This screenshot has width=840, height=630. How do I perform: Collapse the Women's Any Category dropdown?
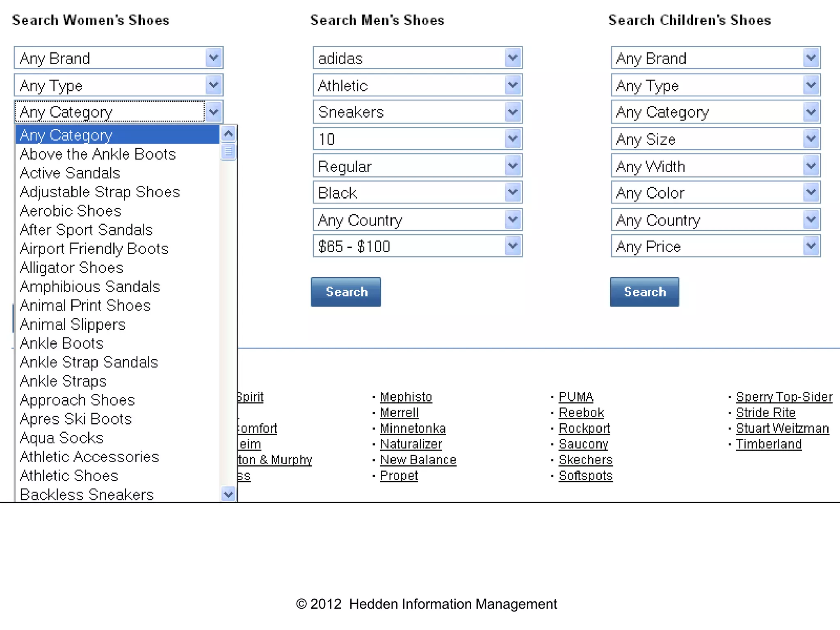(119, 112)
